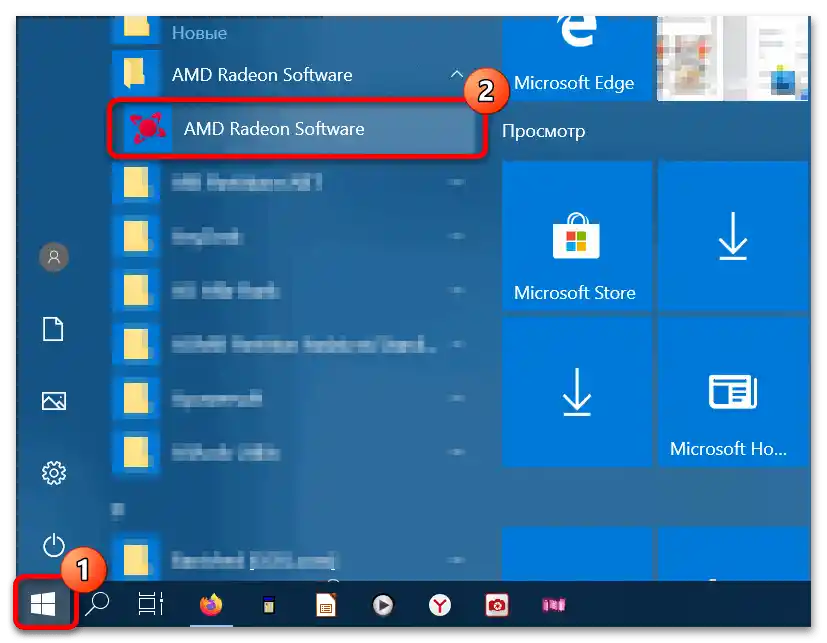Launch the media player taskbar icon
827x643 pixels.
tap(383, 605)
